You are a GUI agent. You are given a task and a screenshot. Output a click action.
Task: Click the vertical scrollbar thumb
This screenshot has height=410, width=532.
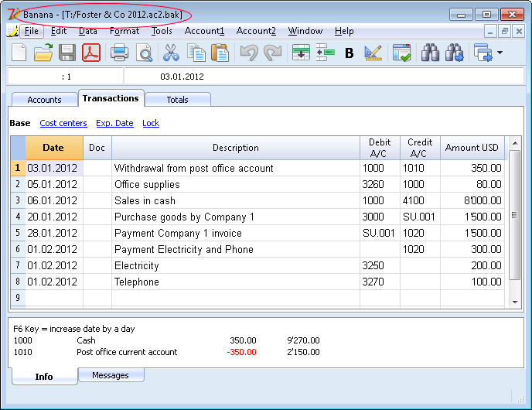coord(515,215)
